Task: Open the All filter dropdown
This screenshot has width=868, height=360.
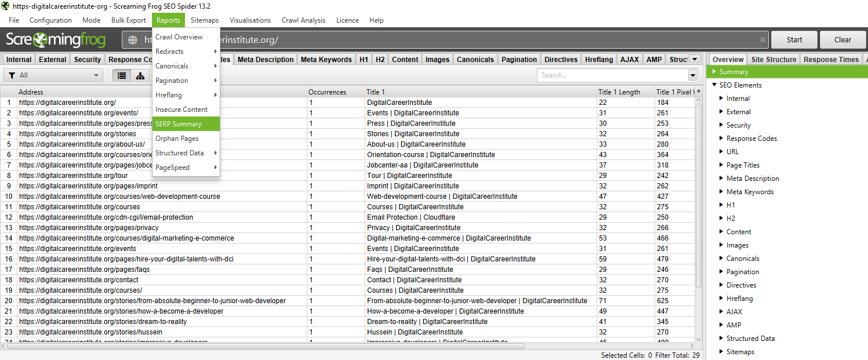Action: pos(53,75)
